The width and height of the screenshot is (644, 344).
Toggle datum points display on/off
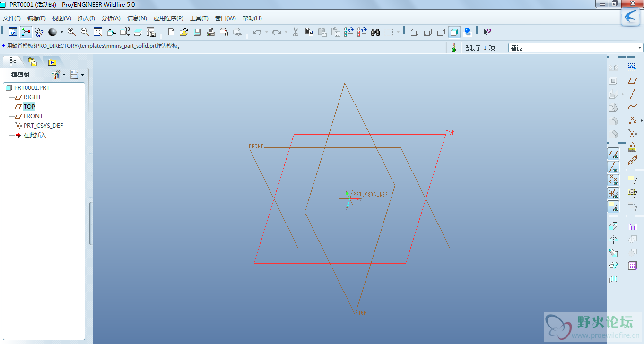[x=613, y=180]
